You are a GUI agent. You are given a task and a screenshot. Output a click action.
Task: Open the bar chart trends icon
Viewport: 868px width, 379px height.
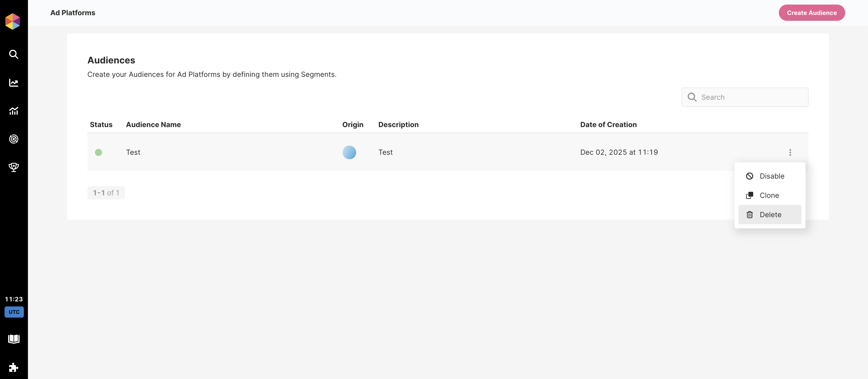pos(13,111)
